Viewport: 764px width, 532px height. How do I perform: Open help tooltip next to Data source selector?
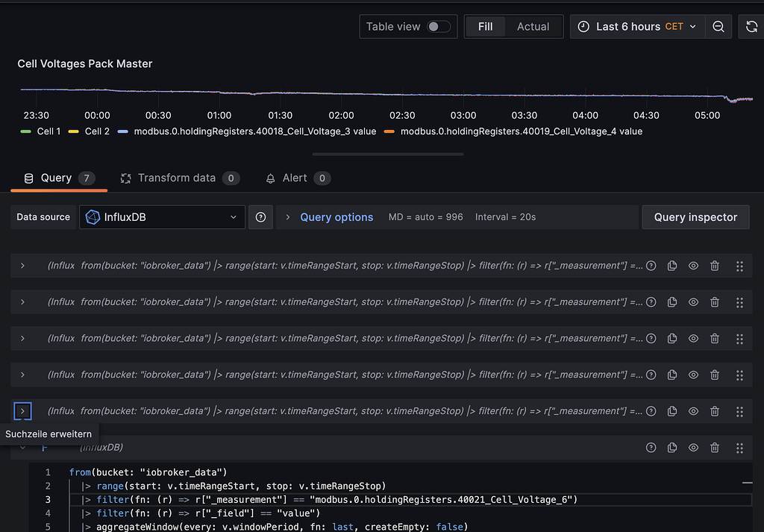click(260, 217)
